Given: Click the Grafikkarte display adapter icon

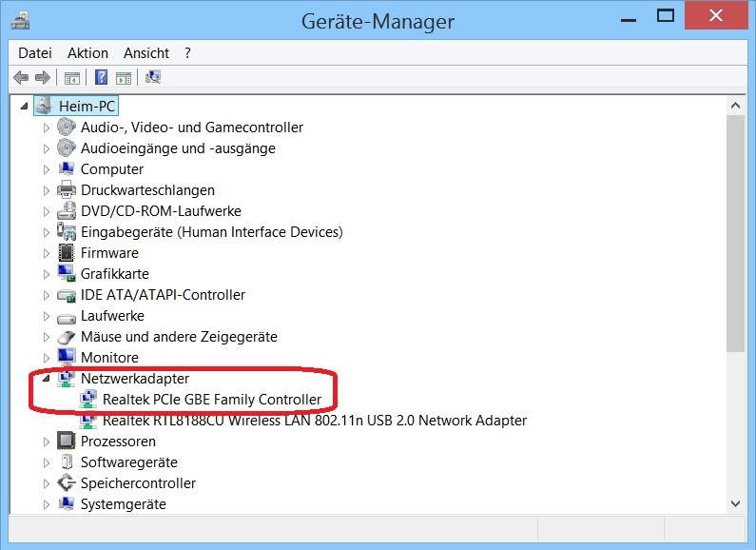Looking at the screenshot, I should pyautogui.click(x=66, y=273).
